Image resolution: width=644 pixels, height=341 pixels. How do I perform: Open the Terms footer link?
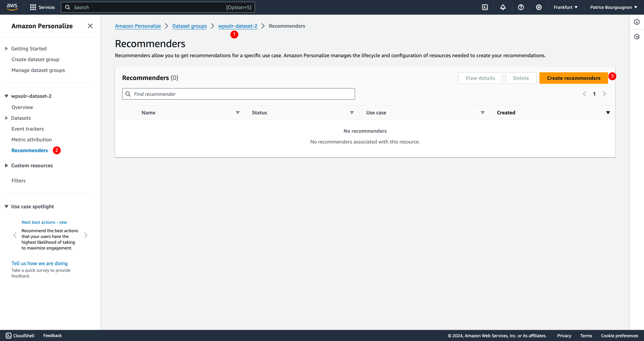tap(586, 335)
